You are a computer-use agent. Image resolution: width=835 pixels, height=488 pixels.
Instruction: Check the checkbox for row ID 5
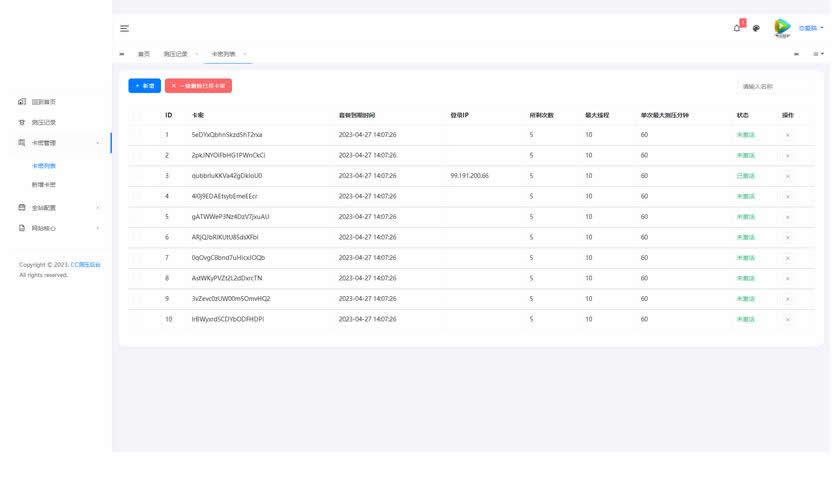[137, 216]
